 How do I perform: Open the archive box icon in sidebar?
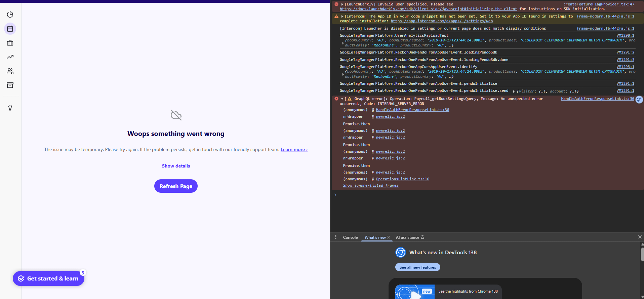tap(10, 85)
